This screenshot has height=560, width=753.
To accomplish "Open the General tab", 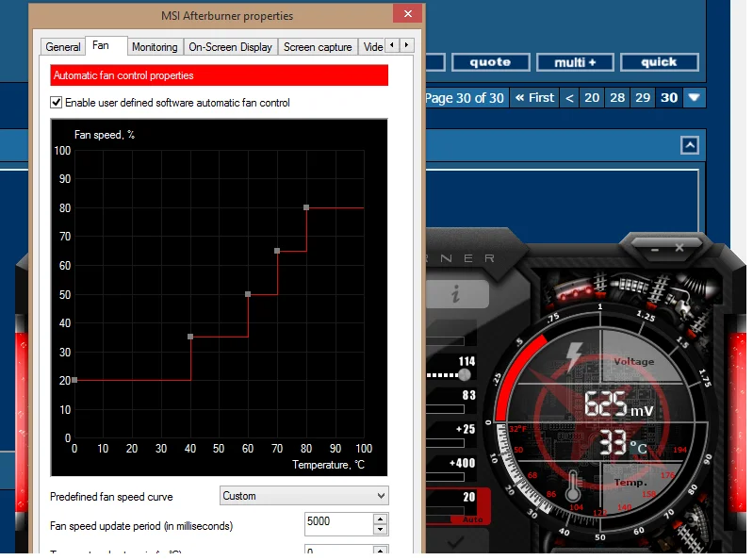I will coord(62,47).
